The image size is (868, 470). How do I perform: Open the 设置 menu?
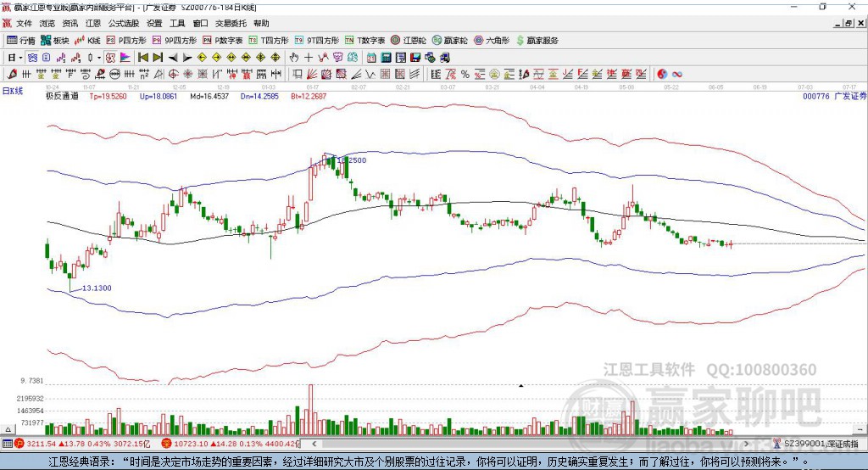click(154, 23)
